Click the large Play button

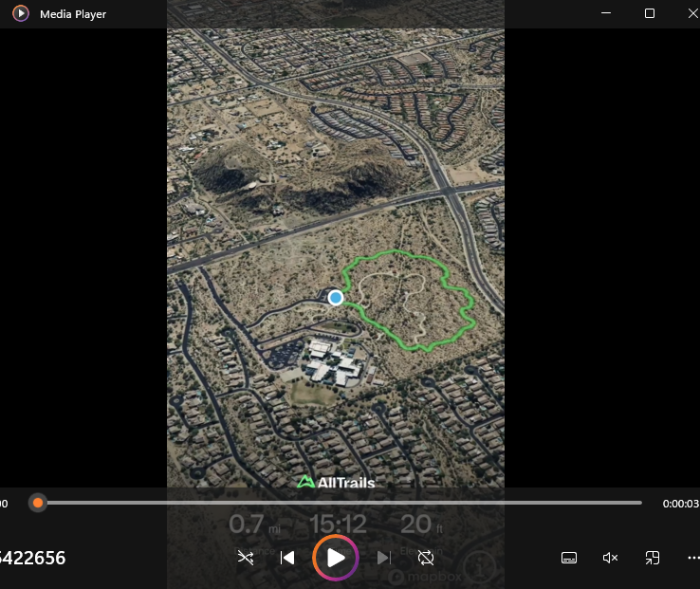point(335,558)
